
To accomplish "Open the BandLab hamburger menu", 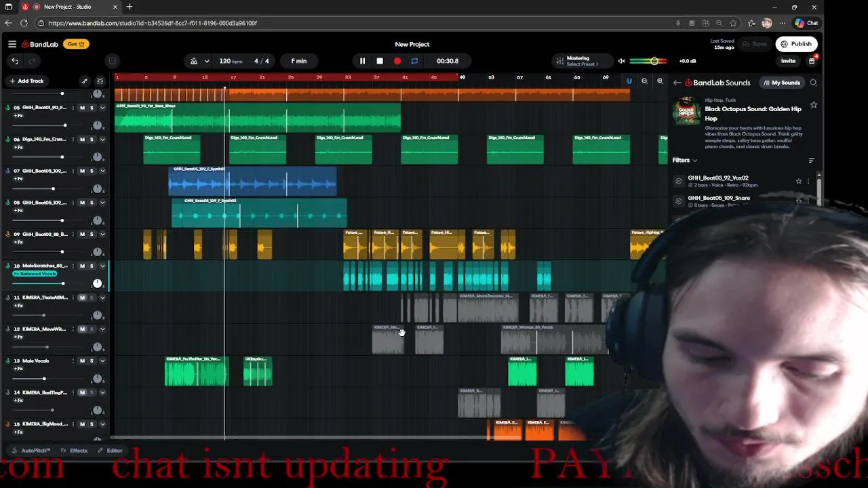I will tap(12, 44).
